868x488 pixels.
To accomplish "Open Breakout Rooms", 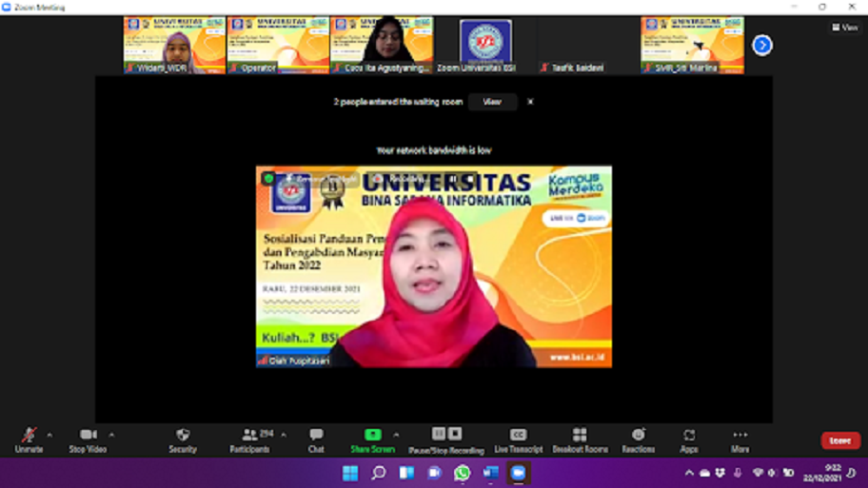I will tap(581, 440).
